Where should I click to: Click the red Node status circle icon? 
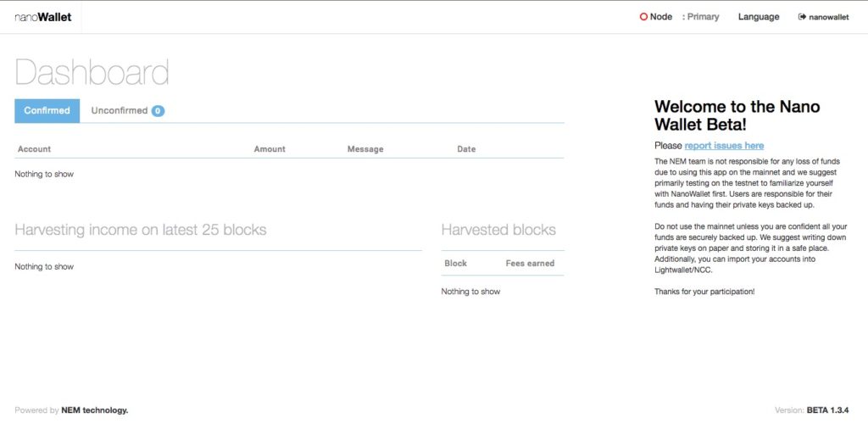pos(643,17)
